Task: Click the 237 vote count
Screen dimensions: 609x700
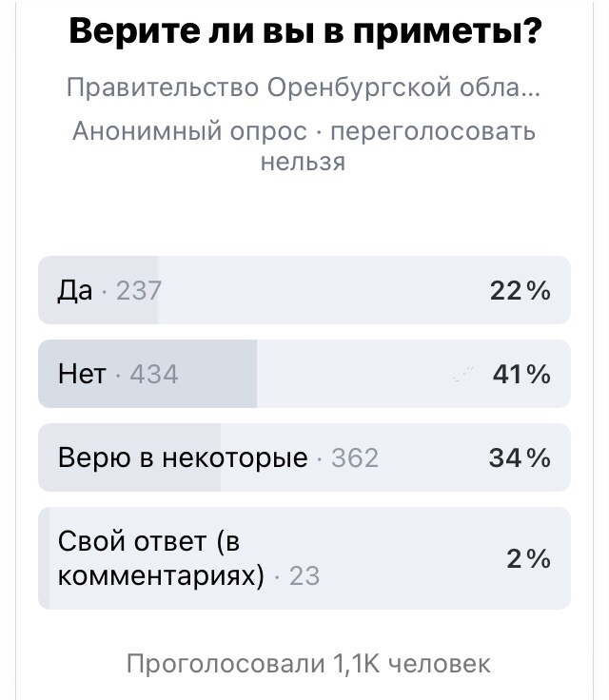Action: point(139,291)
